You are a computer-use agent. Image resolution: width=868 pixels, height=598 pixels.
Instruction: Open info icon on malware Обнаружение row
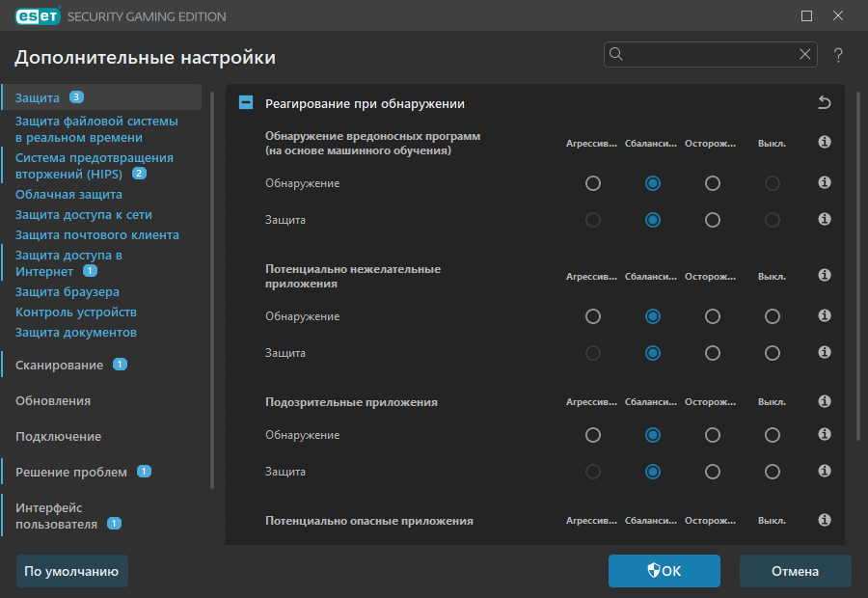coord(825,182)
